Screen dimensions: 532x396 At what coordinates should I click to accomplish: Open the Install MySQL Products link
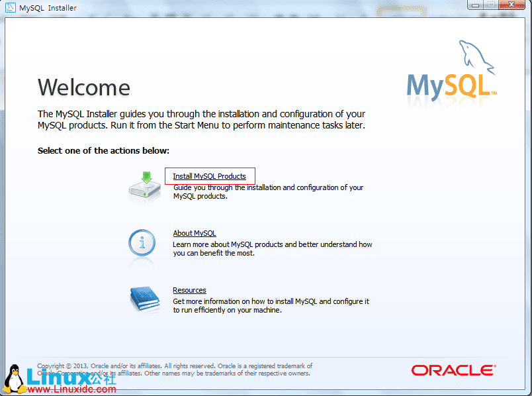tap(209, 175)
